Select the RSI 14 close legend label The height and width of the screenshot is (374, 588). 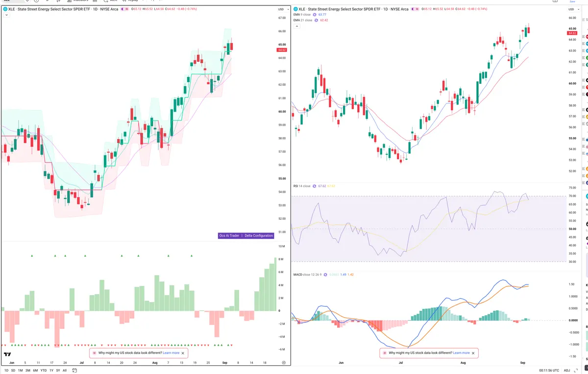tap(302, 186)
